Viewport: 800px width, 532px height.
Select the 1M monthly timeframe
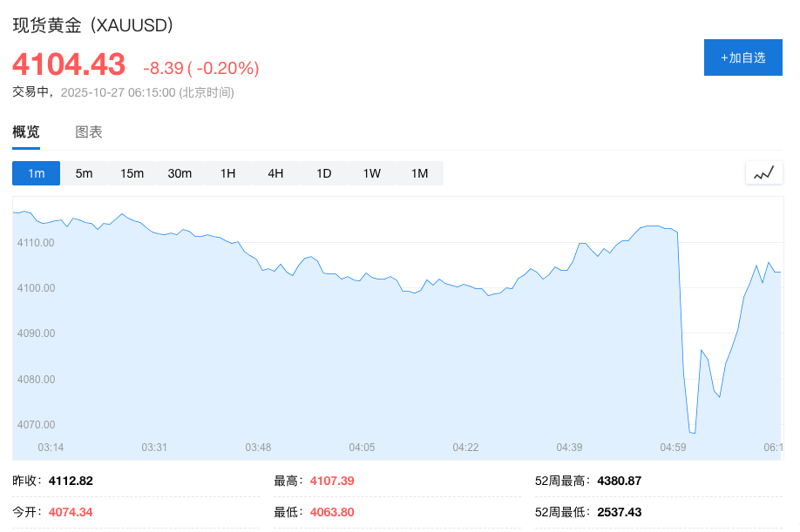click(x=419, y=172)
